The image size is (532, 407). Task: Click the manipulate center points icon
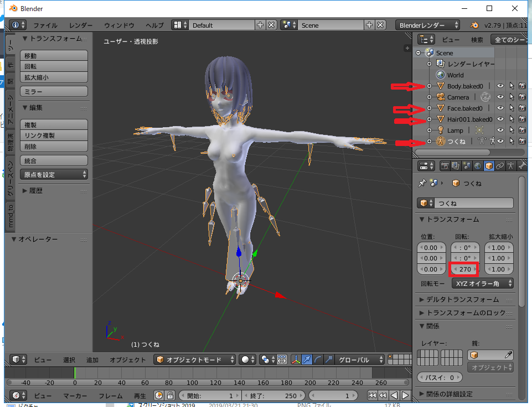[282, 359]
